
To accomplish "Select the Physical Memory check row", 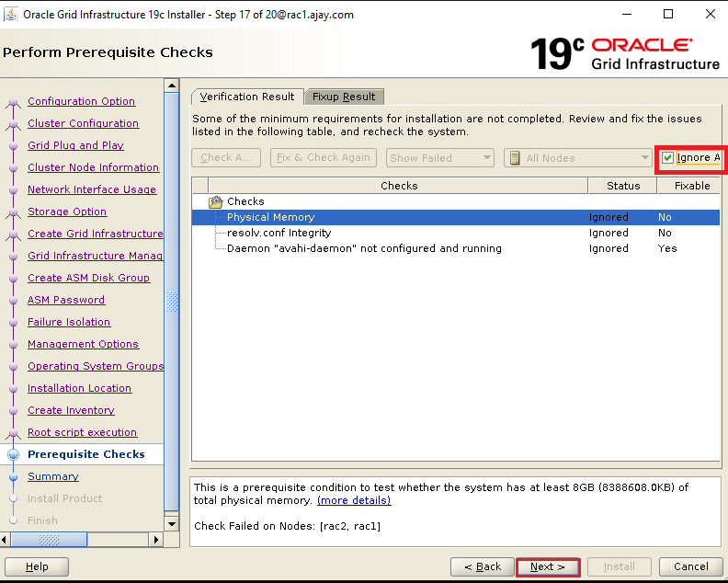I will coord(456,217).
